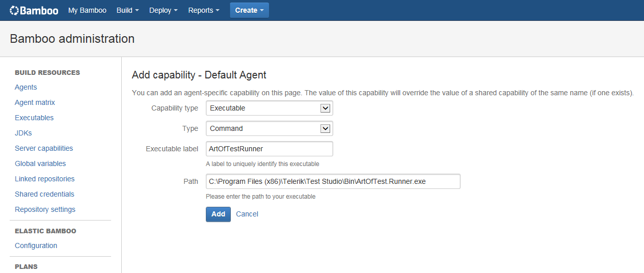This screenshot has height=273, width=644.
Task: Open Server capabilities link
Action: (x=44, y=148)
